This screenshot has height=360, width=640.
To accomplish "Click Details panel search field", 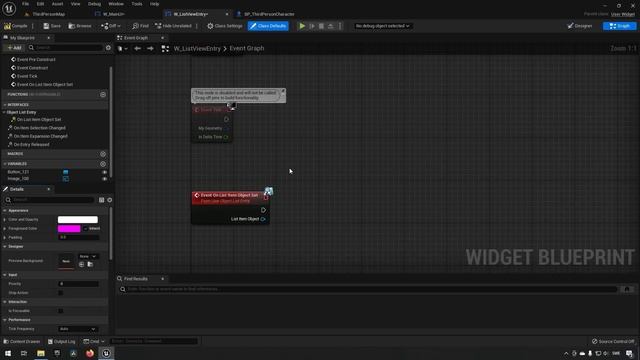I will [50, 200].
